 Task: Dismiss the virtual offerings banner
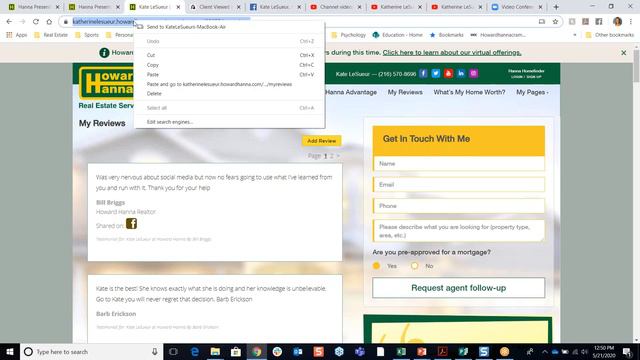point(623,53)
